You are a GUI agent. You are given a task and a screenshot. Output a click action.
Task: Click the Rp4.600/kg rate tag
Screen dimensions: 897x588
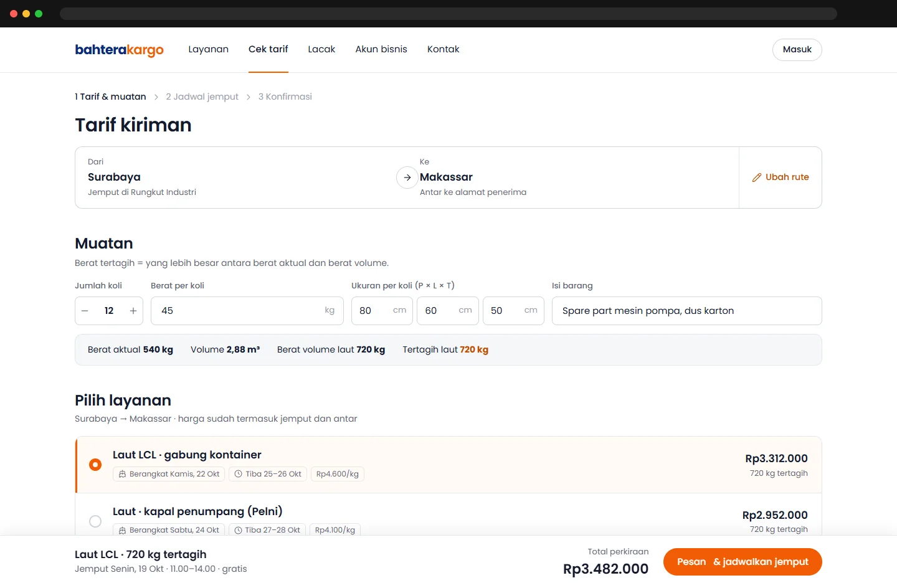tap(338, 474)
